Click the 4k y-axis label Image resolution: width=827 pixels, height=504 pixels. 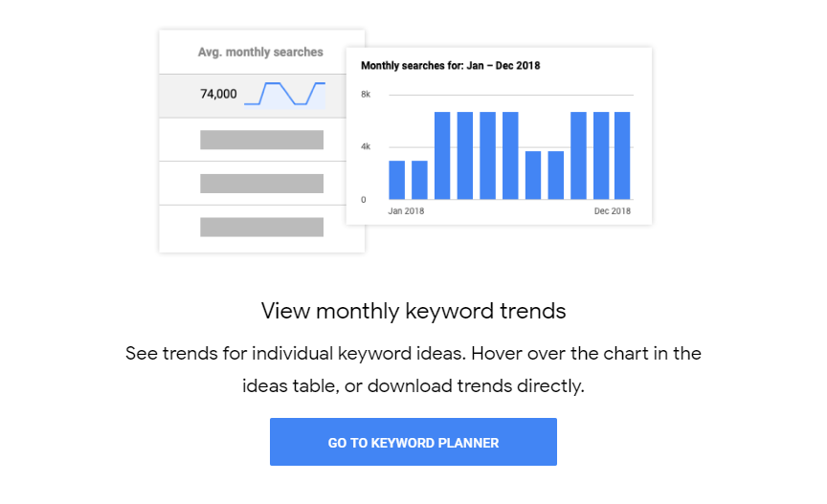pyautogui.click(x=366, y=146)
